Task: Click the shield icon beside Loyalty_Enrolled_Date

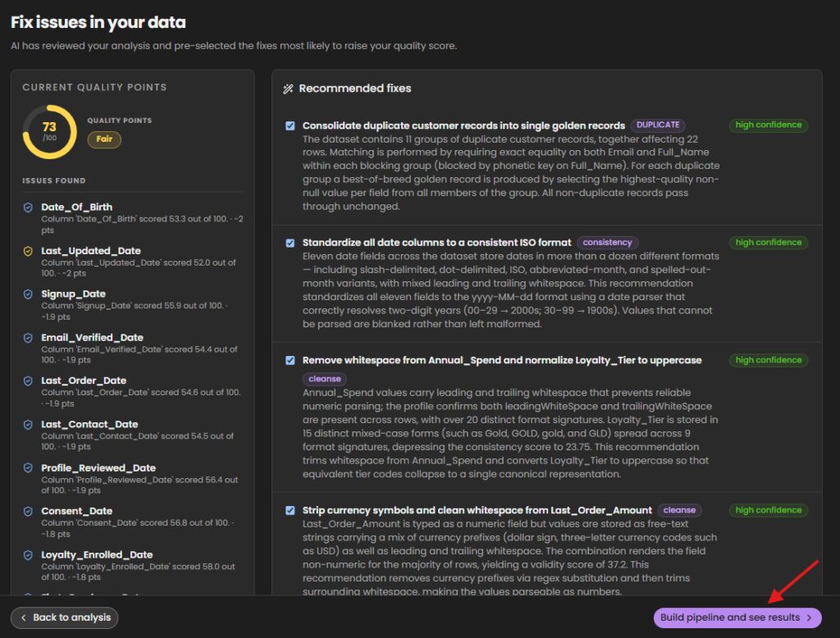Action: pos(28,555)
